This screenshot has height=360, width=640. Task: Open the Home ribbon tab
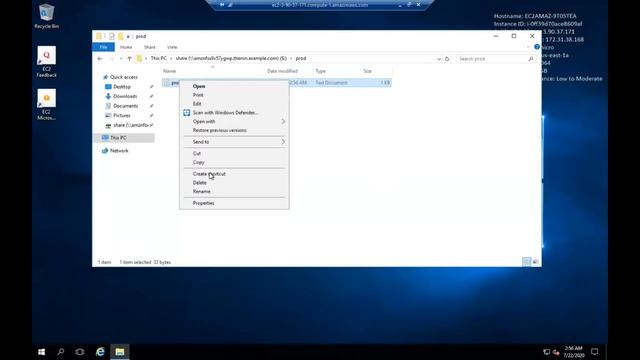pos(126,47)
